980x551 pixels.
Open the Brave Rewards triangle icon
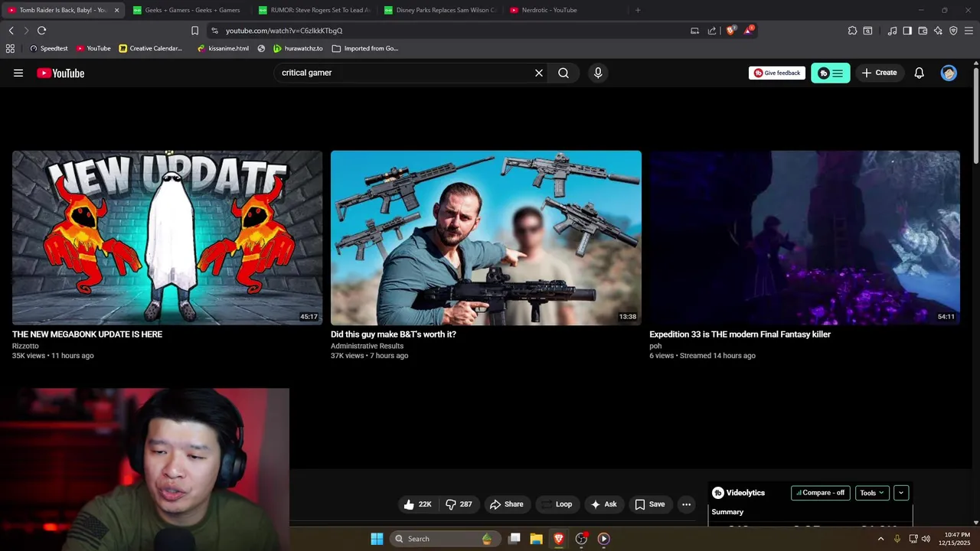748,31
